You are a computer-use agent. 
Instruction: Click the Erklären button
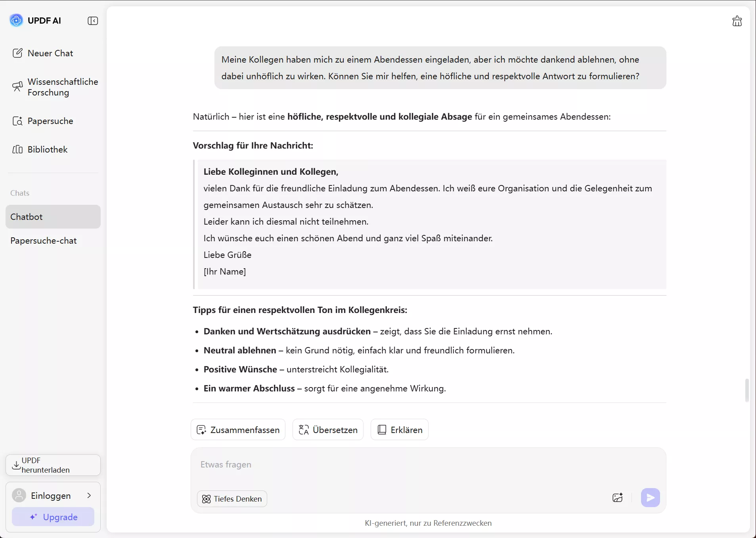(400, 430)
